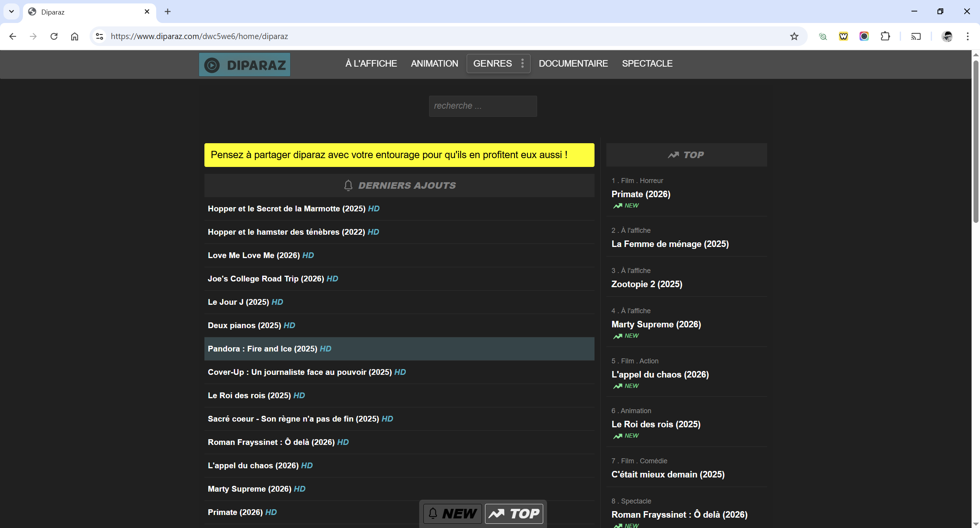Click the cast media icon
Screen dimensions: 980x528
click(916, 36)
